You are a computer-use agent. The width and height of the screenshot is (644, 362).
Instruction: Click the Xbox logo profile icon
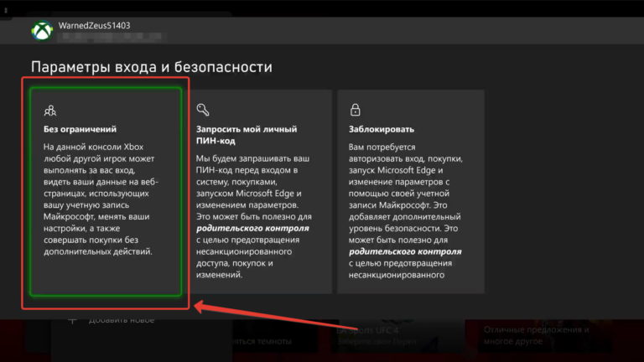(x=42, y=32)
